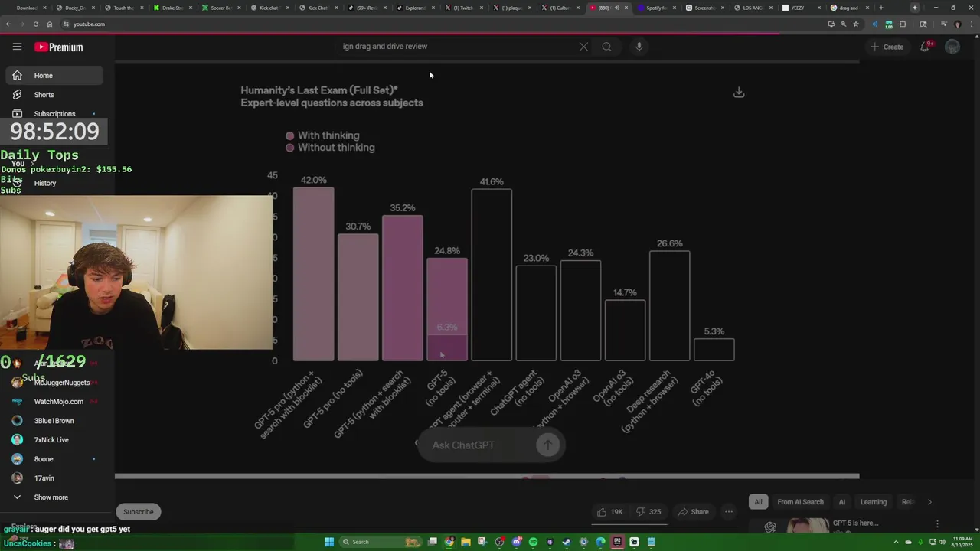
Task: Click the Subscribe button below the video
Action: point(139,512)
